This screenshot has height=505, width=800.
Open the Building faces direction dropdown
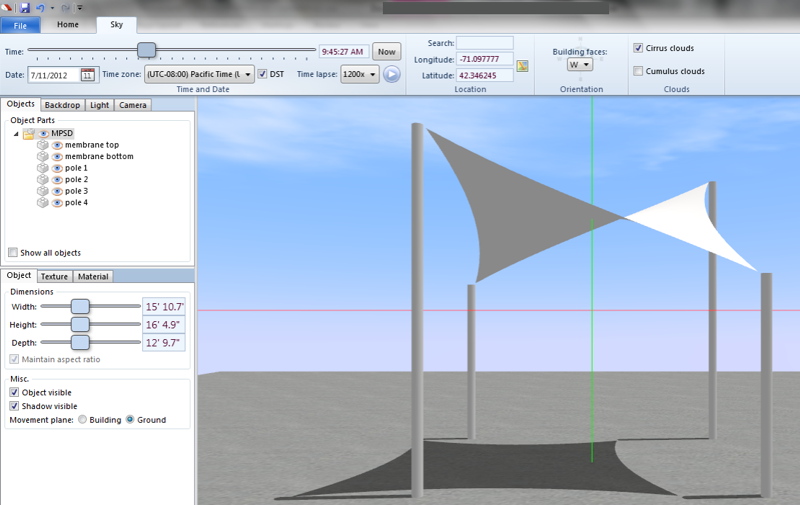pos(579,64)
